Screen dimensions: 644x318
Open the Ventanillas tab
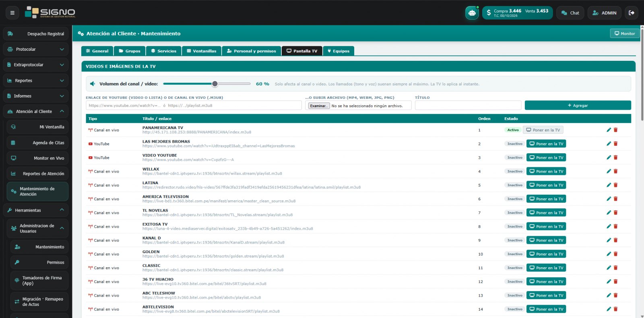click(201, 51)
